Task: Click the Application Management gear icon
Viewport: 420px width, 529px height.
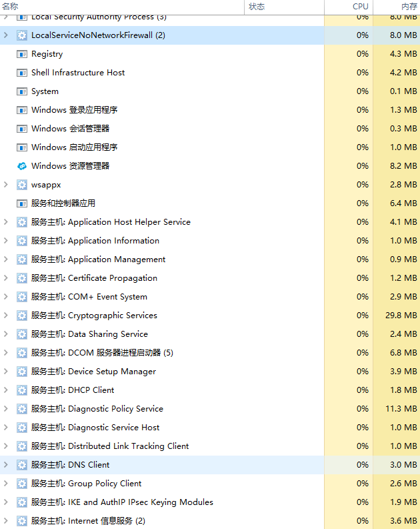Action: coord(22,259)
